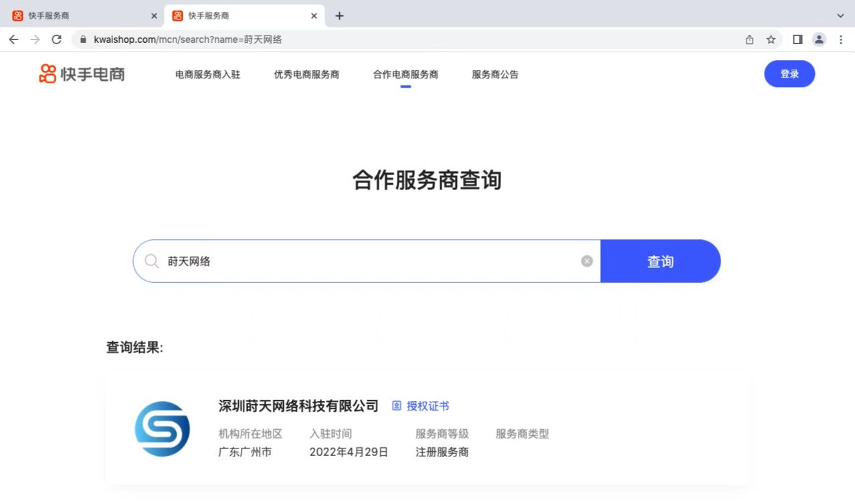Open 电商服务商入驻 navigation item
The image size is (855, 504).
[208, 74]
